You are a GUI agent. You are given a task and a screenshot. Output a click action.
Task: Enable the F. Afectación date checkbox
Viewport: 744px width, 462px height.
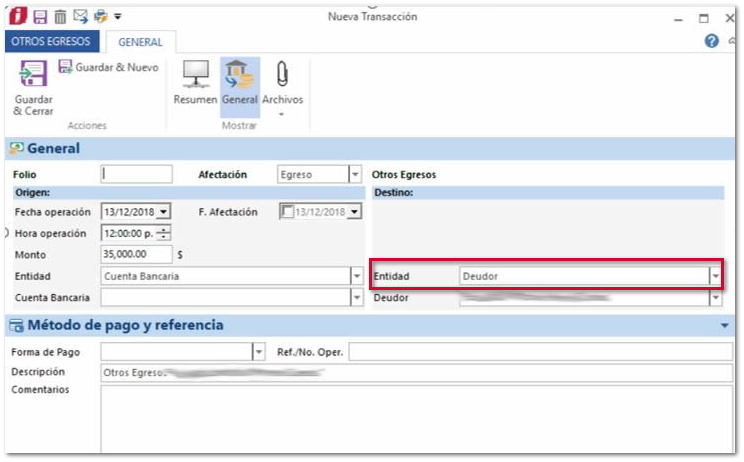tap(288, 212)
